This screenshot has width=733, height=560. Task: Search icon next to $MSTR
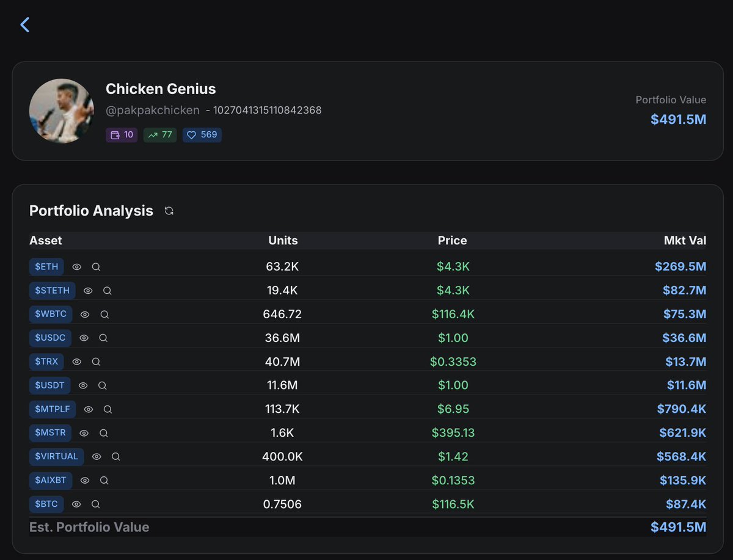(104, 433)
